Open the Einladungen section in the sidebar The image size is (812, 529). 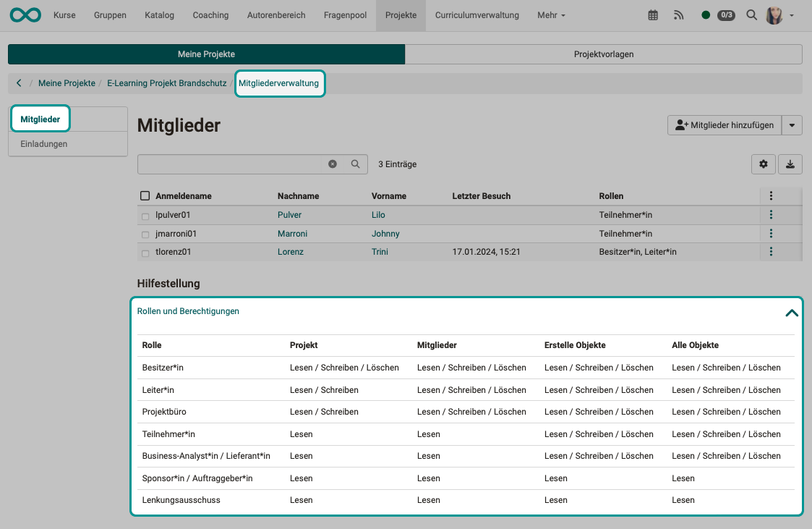point(45,143)
